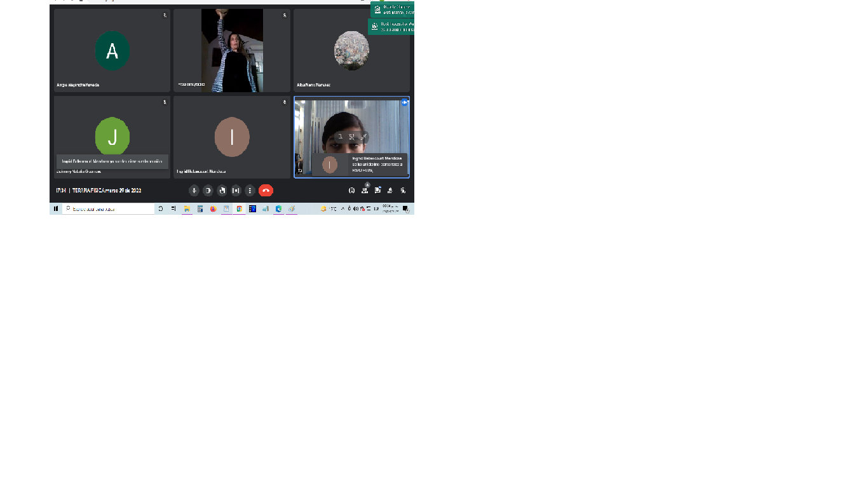The width and height of the screenshot is (868, 488).
Task: Open the host controls lock icon
Action: (x=403, y=191)
